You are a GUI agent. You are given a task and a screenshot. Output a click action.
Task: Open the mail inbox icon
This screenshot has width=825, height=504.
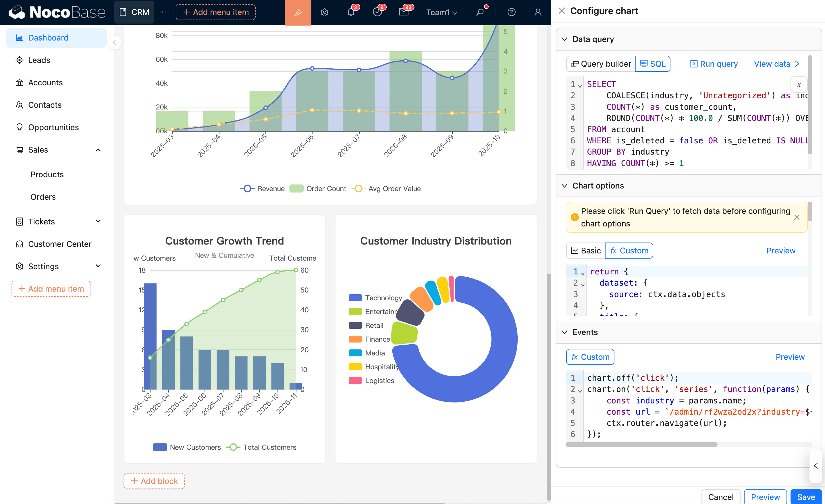tap(404, 12)
